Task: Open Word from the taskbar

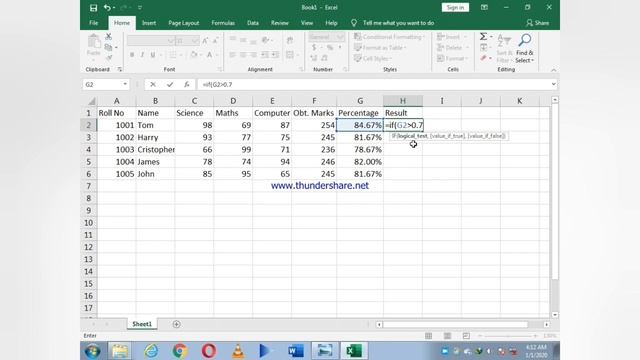Action: pyautogui.click(x=296, y=351)
